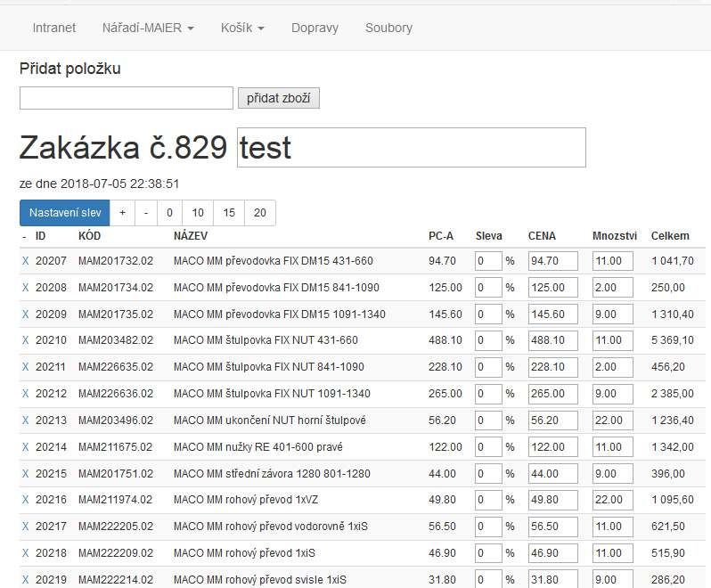Delete item 20210 using the X
Image resolution: width=711 pixels, height=588 pixels.
tap(25, 340)
